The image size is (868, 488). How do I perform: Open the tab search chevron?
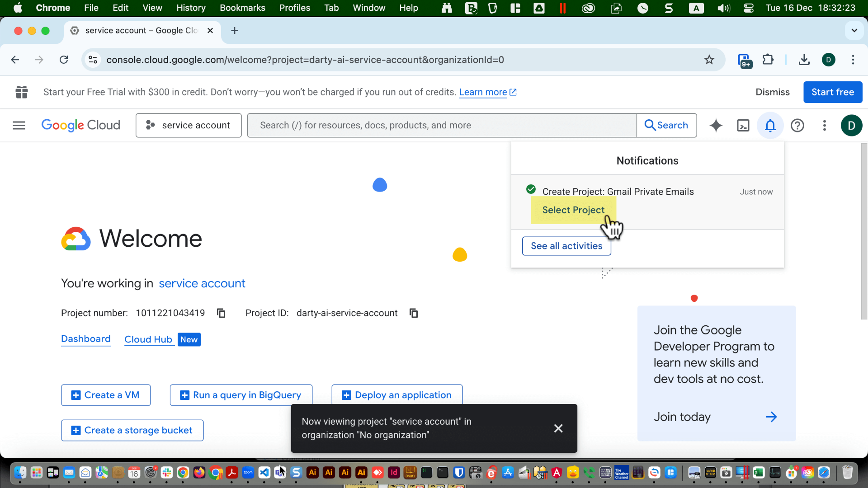[x=854, y=30]
